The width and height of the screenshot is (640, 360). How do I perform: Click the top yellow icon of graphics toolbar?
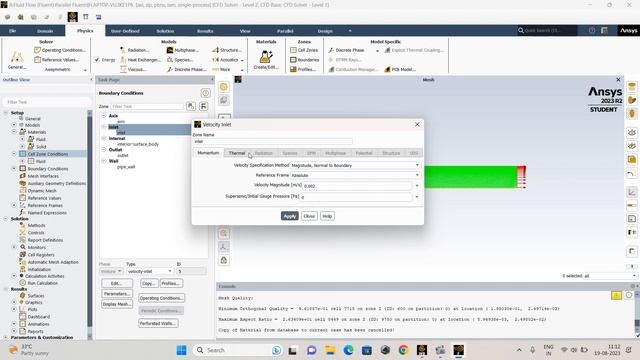224,87
